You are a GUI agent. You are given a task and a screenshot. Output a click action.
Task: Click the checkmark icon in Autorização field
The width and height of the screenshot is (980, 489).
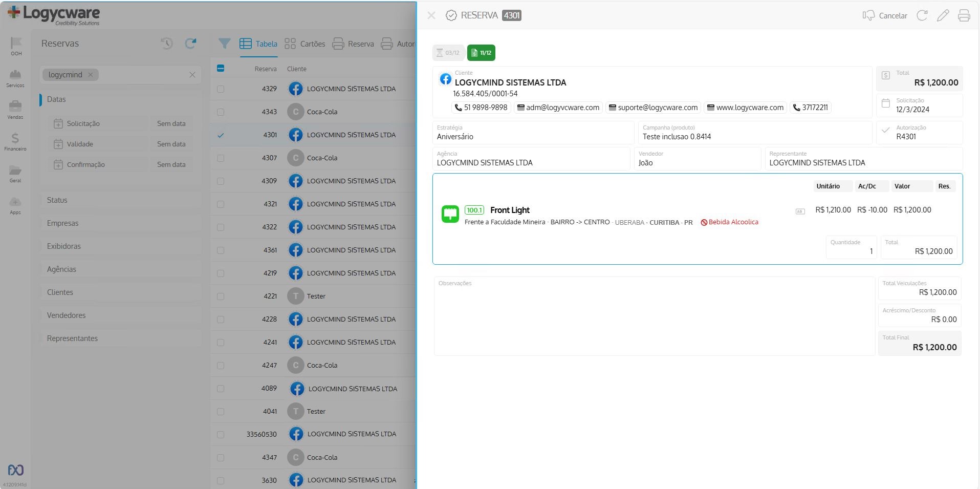pos(886,131)
